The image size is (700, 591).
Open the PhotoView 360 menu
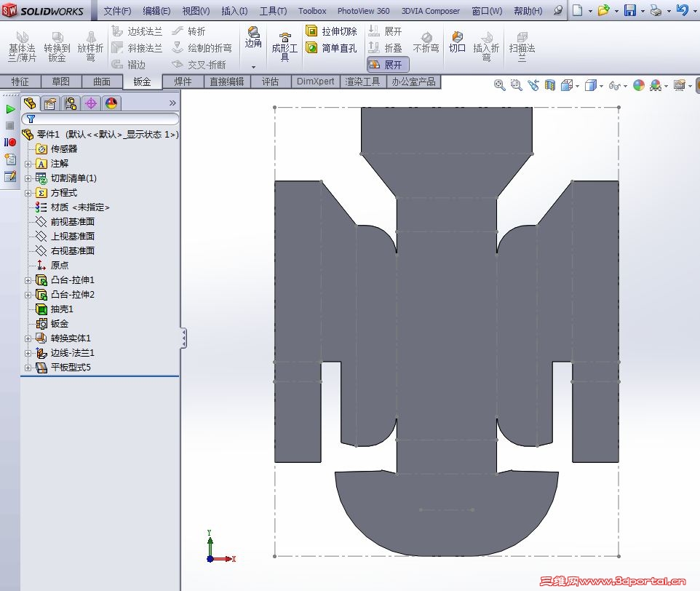click(x=363, y=11)
